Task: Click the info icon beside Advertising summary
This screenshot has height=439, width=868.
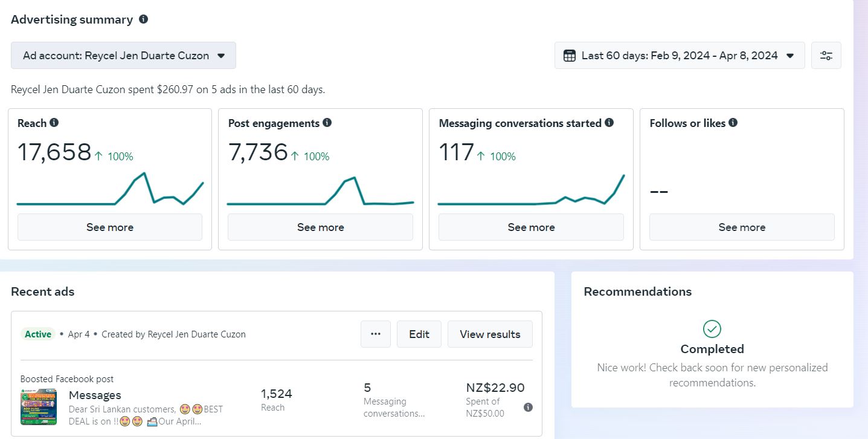Action: [143, 19]
